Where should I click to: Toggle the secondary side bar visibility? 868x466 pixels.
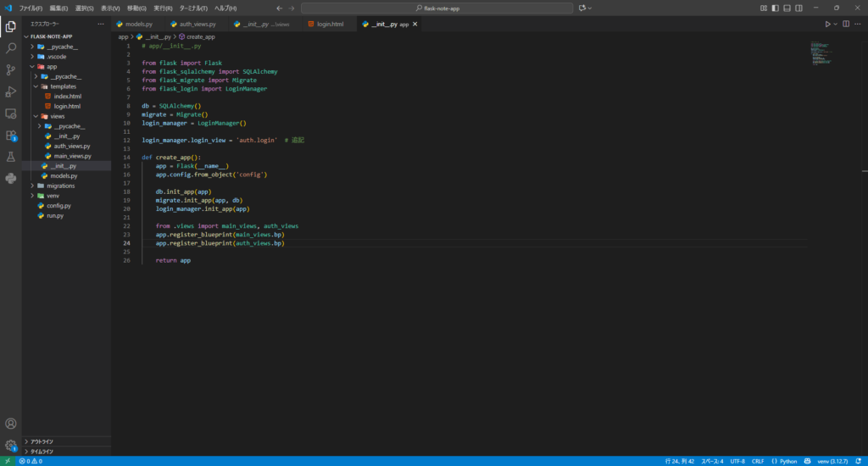coord(799,8)
